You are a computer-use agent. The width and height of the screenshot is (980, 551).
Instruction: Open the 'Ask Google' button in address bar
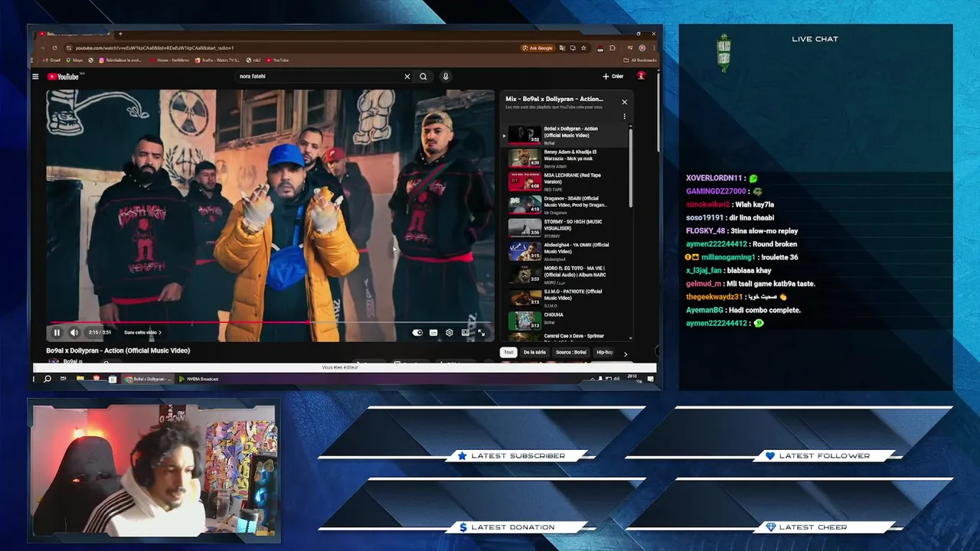[x=537, y=47]
